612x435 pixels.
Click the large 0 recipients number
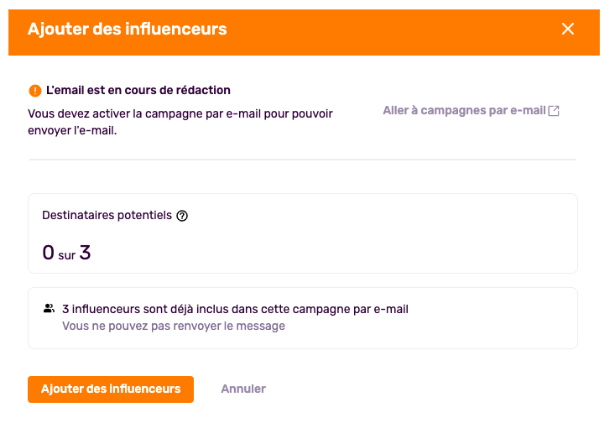click(x=48, y=252)
